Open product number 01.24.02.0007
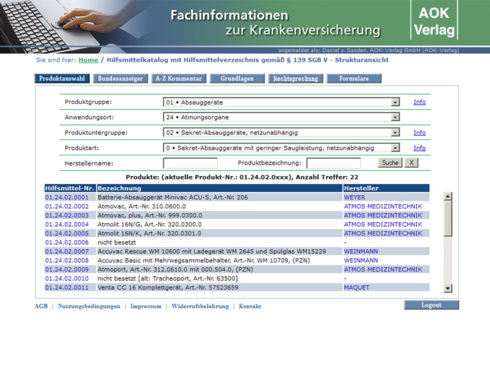 (x=67, y=251)
